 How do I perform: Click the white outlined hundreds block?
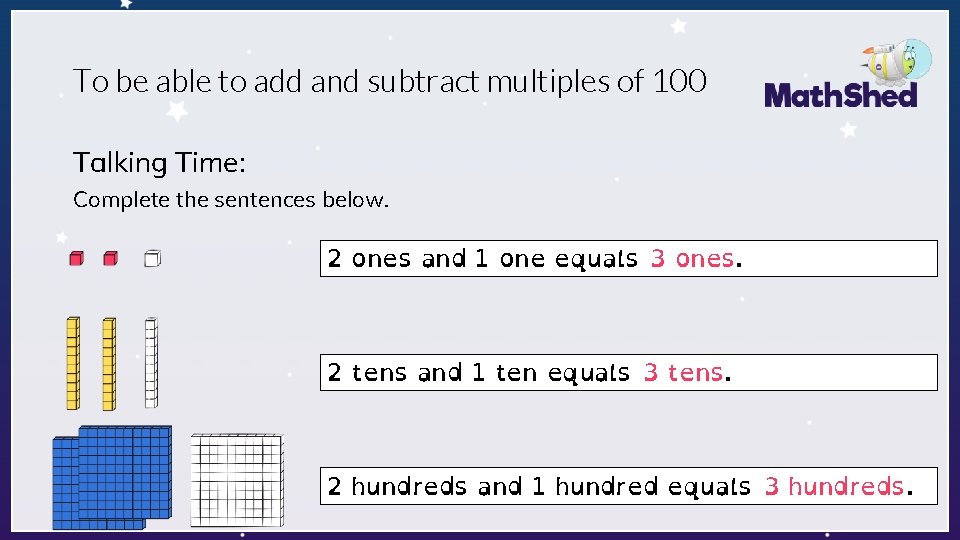[x=236, y=479]
